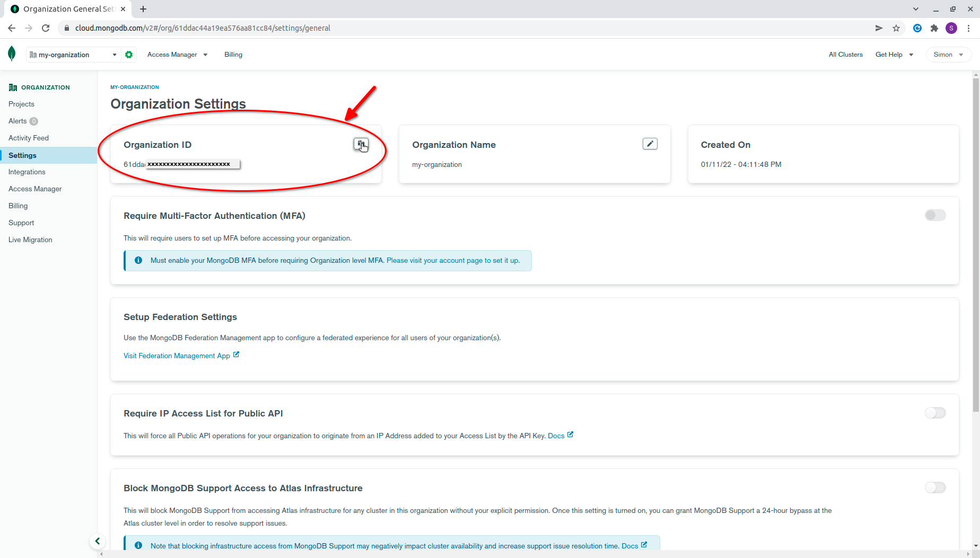Open the Chrome profile avatar
The image size is (980, 558).
point(951,28)
